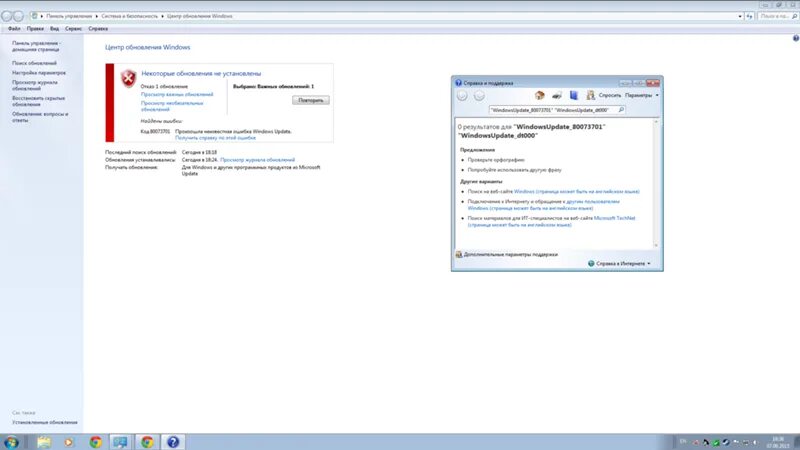Go to Панель управления домашняя страница
The height and width of the screenshot is (450, 800).
click(36, 46)
